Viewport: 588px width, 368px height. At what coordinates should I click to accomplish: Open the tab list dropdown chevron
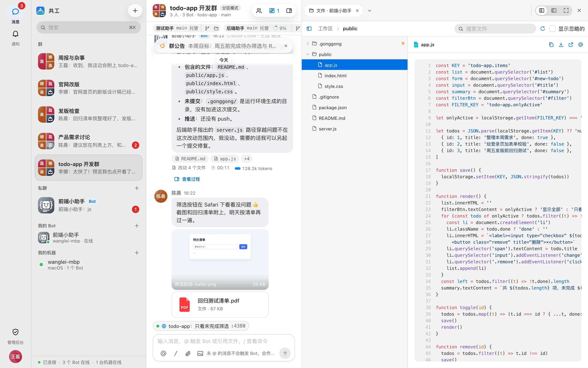coord(369,10)
